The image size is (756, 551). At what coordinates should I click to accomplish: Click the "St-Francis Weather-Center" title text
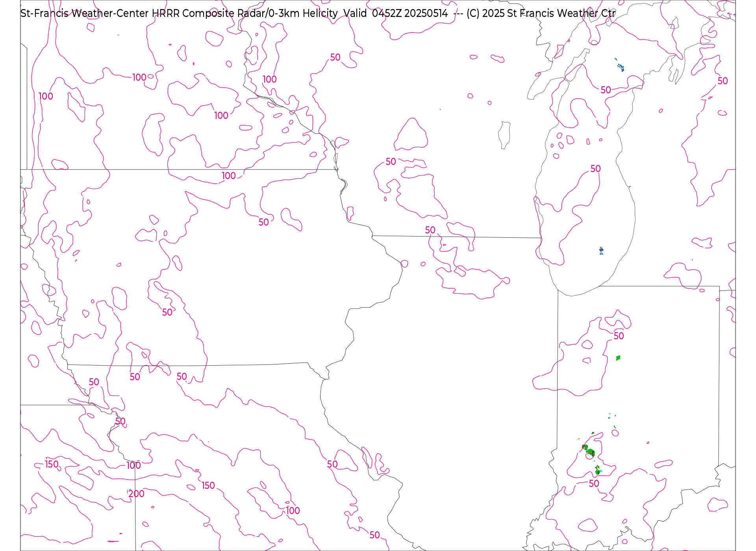coord(85,13)
